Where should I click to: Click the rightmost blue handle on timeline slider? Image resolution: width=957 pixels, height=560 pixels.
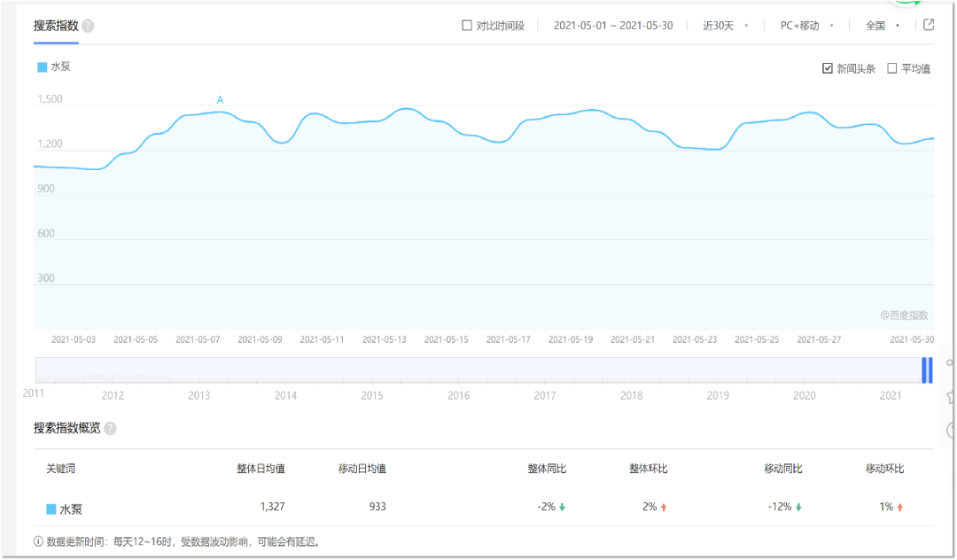tap(930, 369)
